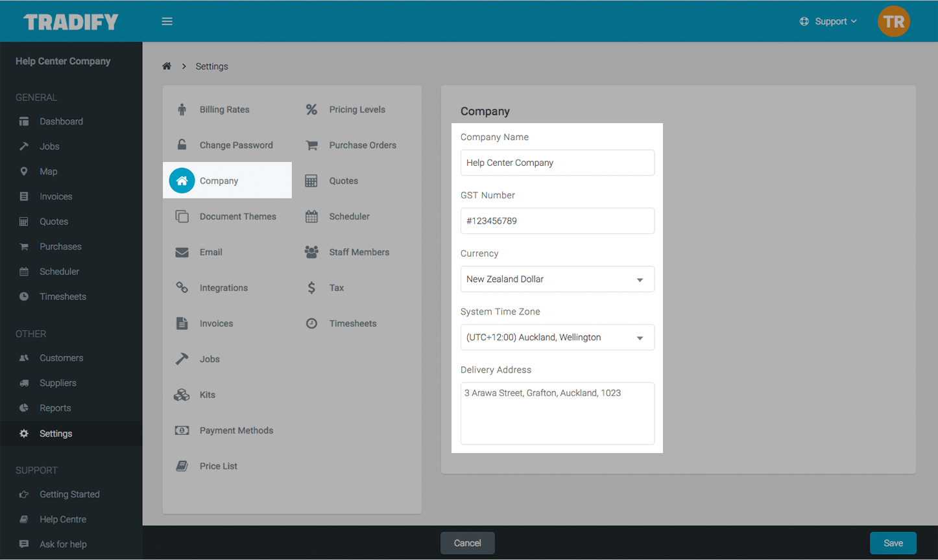Click the home breadcrumb icon
Image resolution: width=938 pixels, height=560 pixels.
(167, 66)
